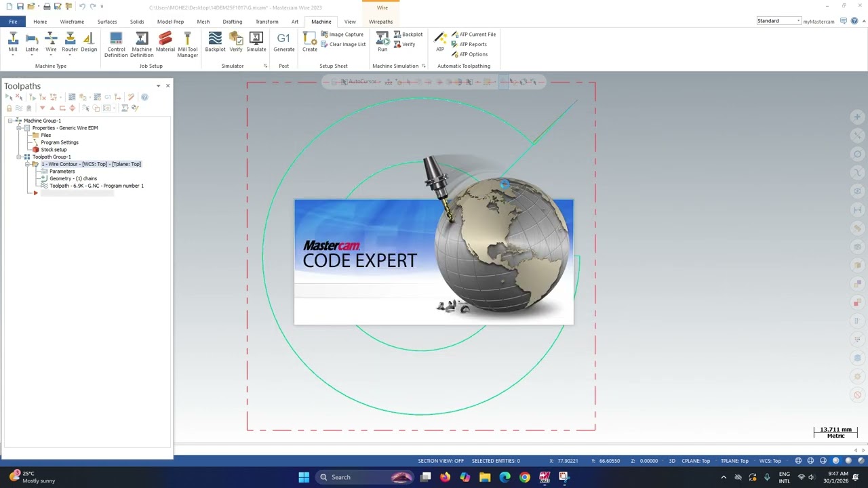Collapse the Wire Contour operation node

[x=28, y=164]
